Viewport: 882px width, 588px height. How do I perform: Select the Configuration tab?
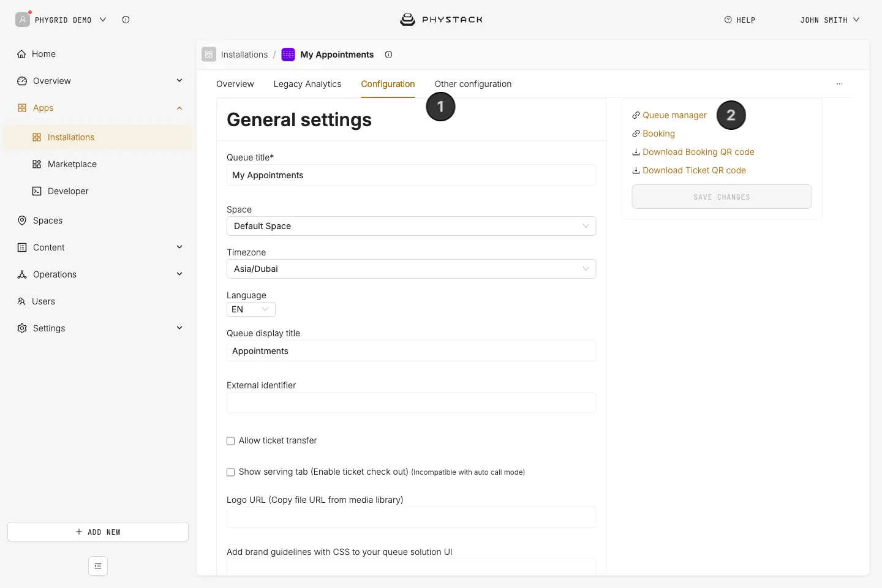(x=388, y=84)
